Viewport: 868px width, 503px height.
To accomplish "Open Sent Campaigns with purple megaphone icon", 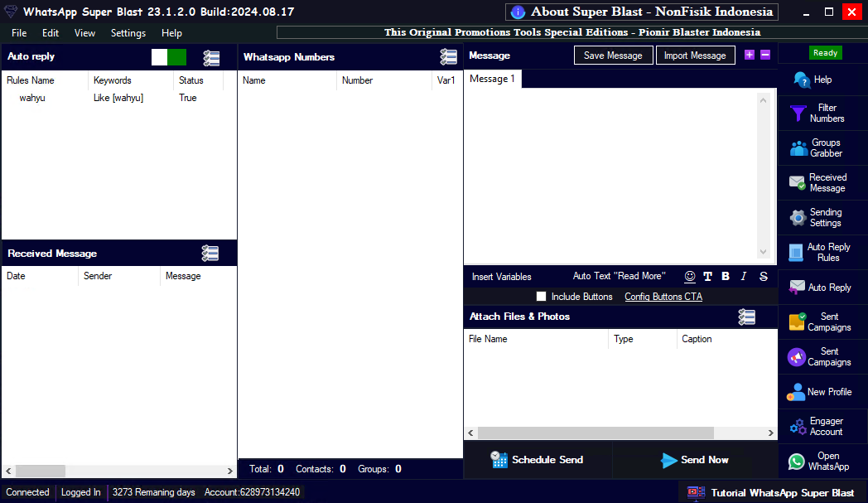I will coord(822,357).
